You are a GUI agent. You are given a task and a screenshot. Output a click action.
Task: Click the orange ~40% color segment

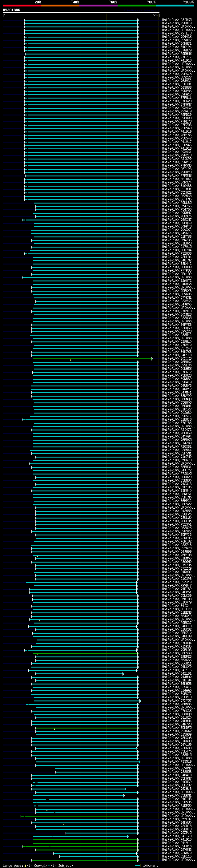[x=60, y=6]
